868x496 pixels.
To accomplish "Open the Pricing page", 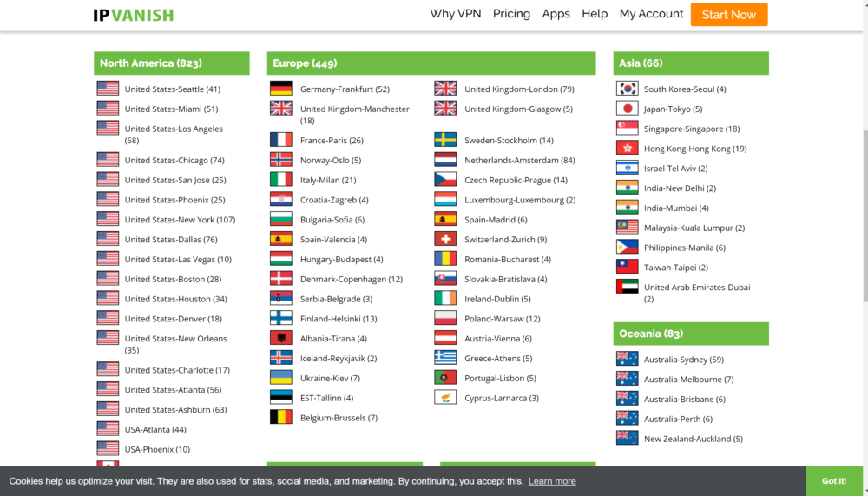I will [x=511, y=14].
